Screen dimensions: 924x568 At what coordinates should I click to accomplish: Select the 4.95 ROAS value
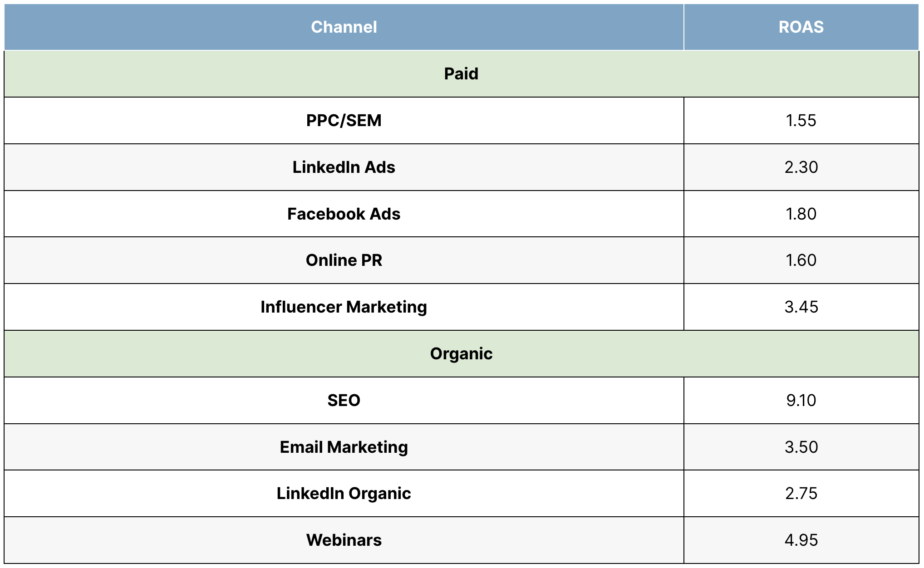click(x=801, y=540)
